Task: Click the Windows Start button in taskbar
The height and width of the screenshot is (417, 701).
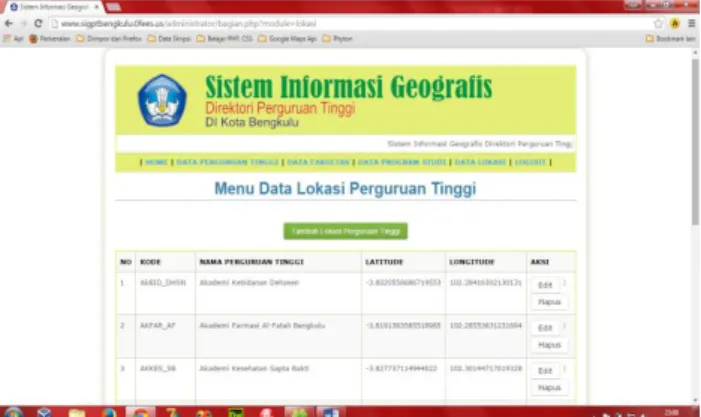Action: [13, 412]
